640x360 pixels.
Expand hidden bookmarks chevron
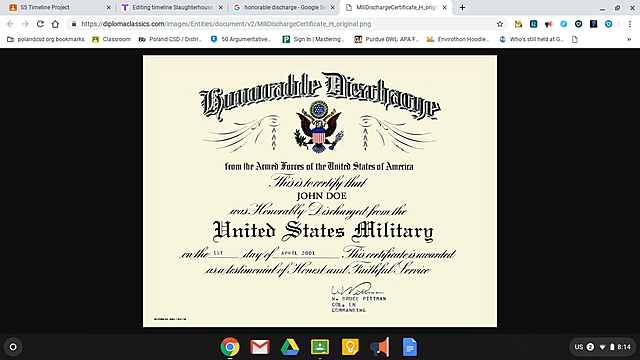pyautogui.click(x=629, y=39)
